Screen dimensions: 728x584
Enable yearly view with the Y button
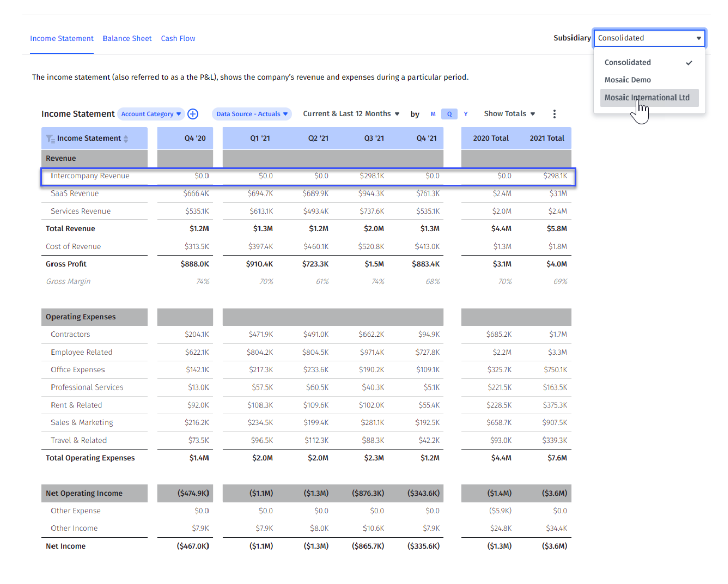465,114
